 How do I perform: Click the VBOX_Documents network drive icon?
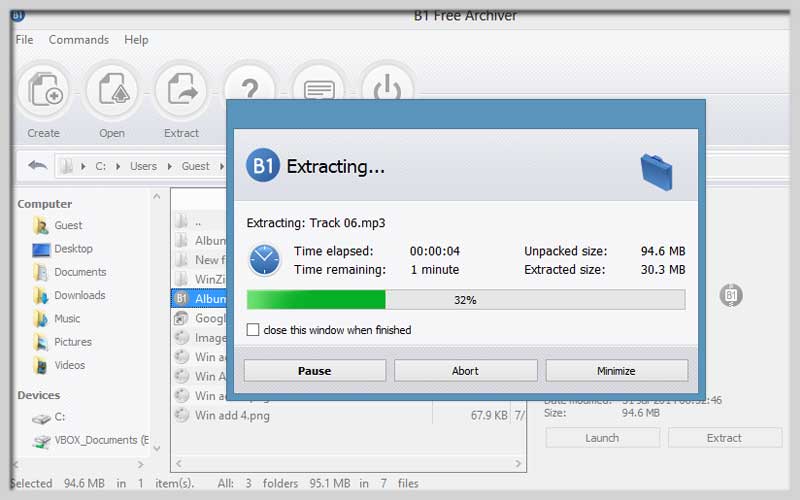tap(41, 441)
